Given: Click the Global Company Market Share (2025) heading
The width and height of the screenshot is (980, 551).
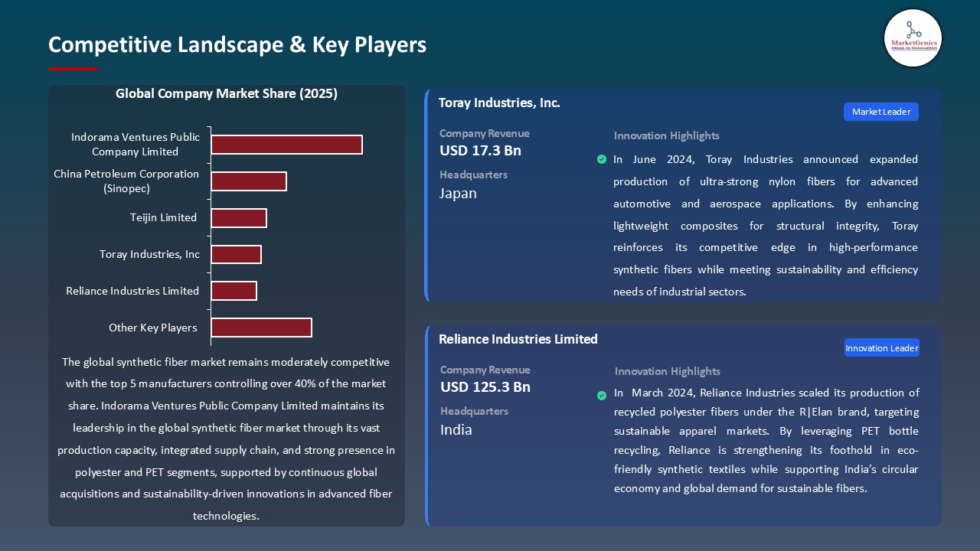Looking at the screenshot, I should (x=227, y=94).
